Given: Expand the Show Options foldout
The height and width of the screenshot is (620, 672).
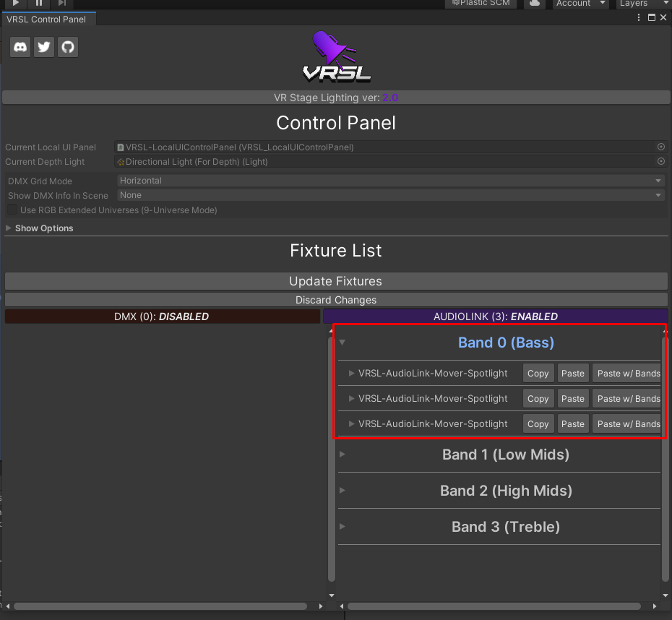Looking at the screenshot, I should tap(9, 228).
